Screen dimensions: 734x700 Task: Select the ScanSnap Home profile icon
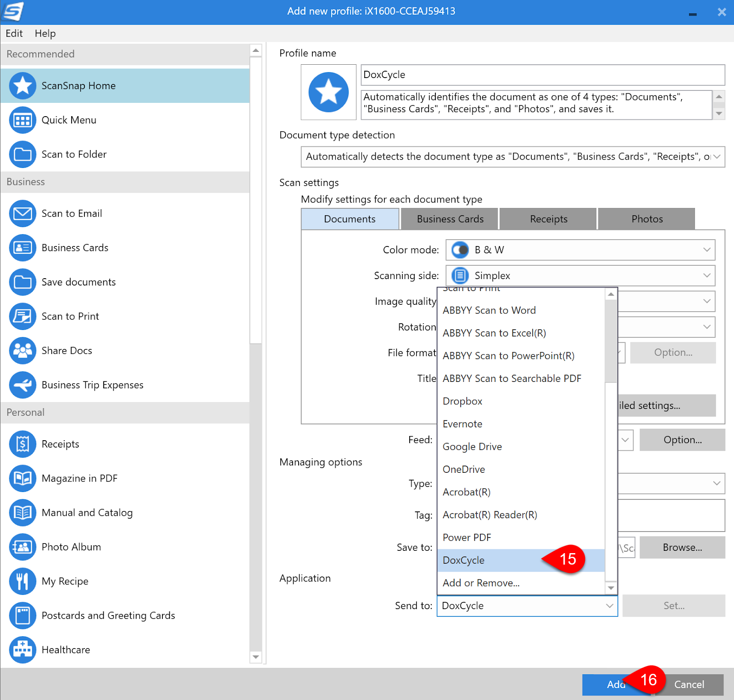22,86
